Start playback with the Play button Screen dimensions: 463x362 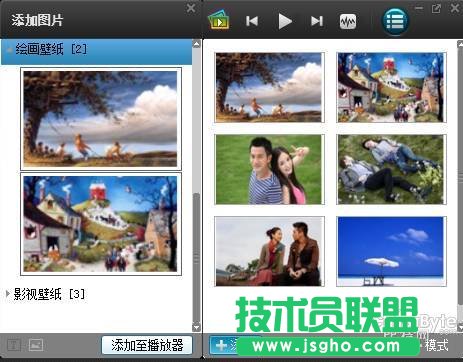[x=285, y=21]
